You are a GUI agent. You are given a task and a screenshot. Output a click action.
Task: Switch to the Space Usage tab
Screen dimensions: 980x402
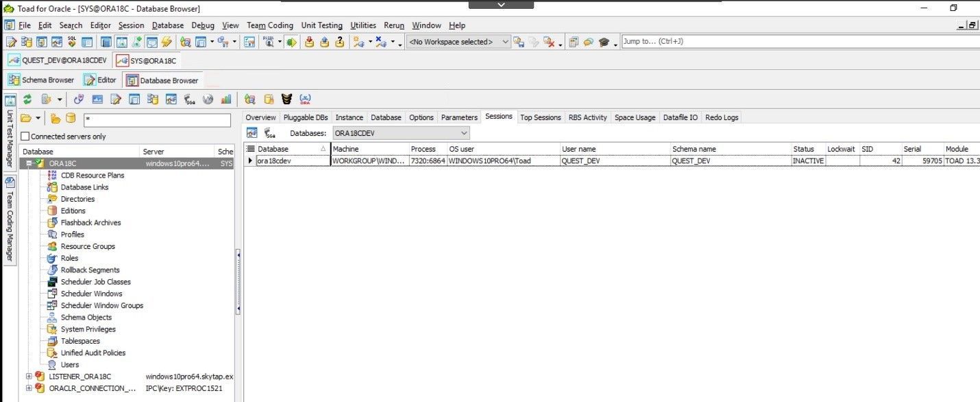635,117
